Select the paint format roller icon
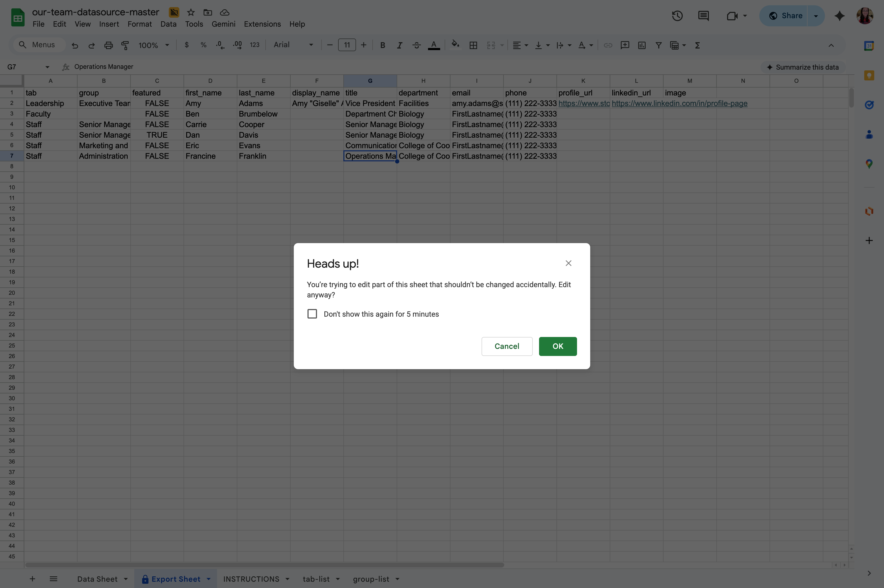The height and width of the screenshot is (588, 884). coord(125,45)
